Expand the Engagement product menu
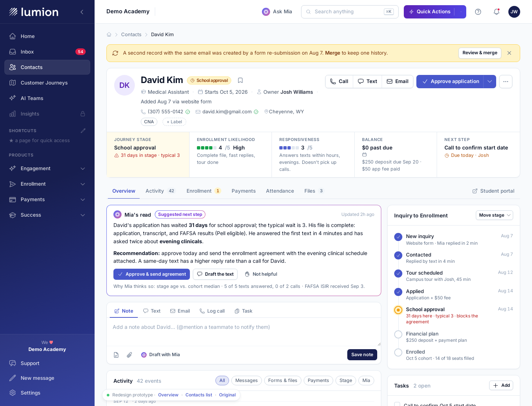Screen dimensions: 532x406 (47, 168)
